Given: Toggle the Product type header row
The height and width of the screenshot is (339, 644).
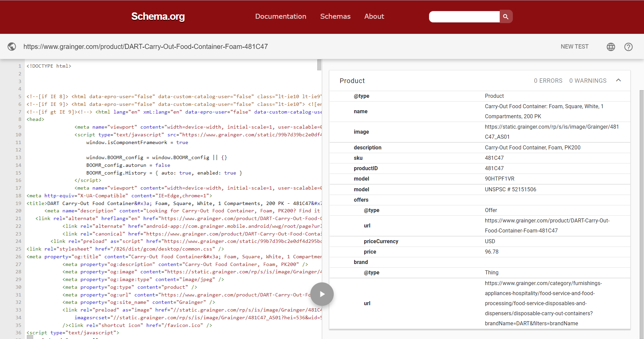Looking at the screenshot, I should coord(352,80).
